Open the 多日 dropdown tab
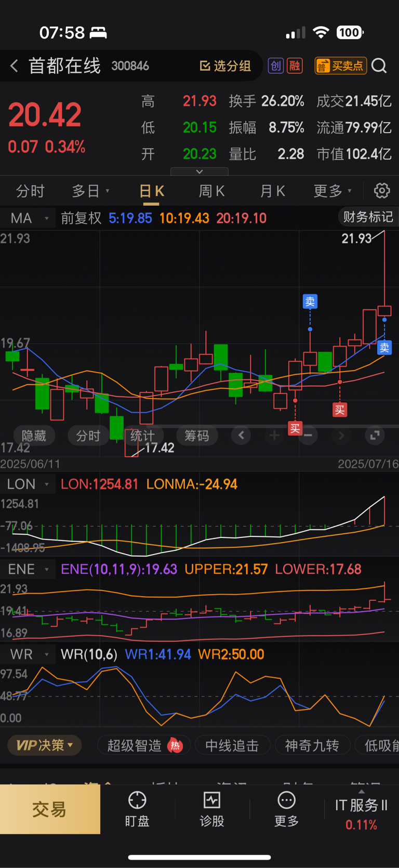Viewport: 399px width, 868px height. [91, 191]
